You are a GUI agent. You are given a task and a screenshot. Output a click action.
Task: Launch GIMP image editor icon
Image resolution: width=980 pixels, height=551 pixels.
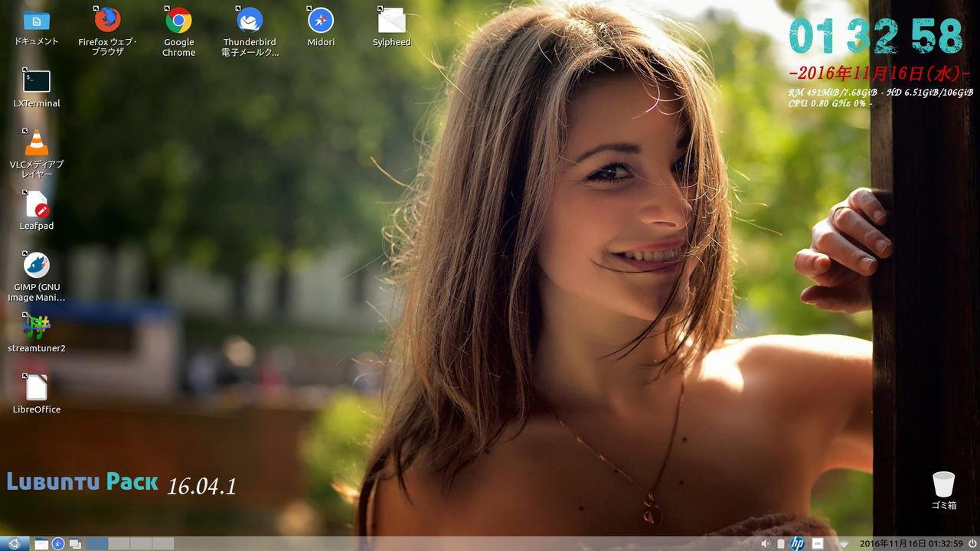coord(37,266)
